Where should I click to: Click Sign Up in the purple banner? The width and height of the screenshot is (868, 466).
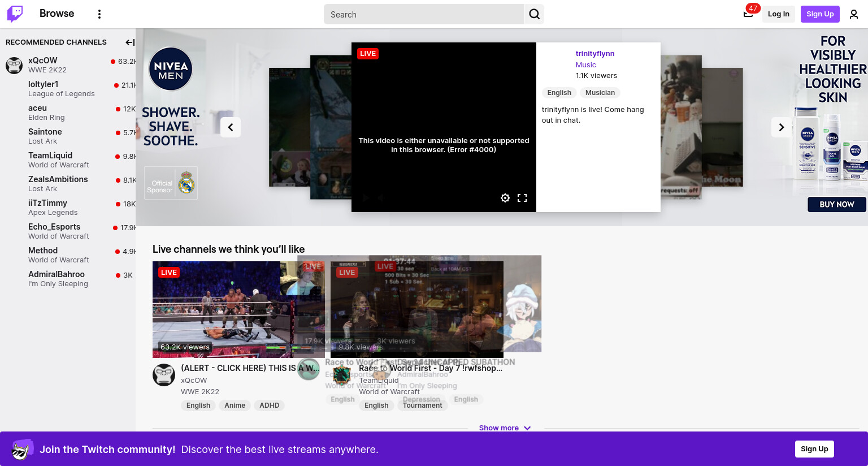coord(814,449)
